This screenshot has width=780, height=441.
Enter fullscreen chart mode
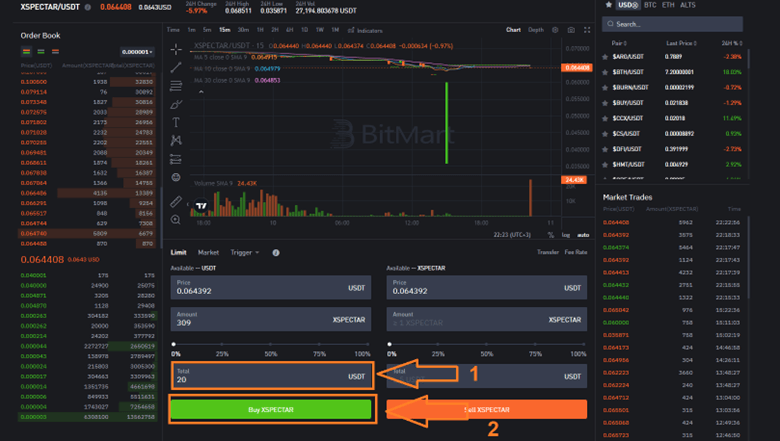pyautogui.click(x=587, y=30)
